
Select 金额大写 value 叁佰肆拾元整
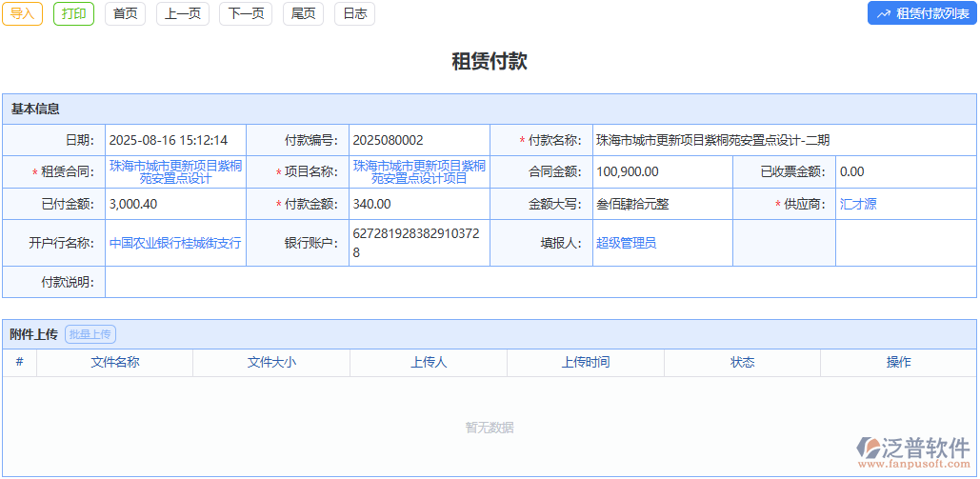(632, 204)
